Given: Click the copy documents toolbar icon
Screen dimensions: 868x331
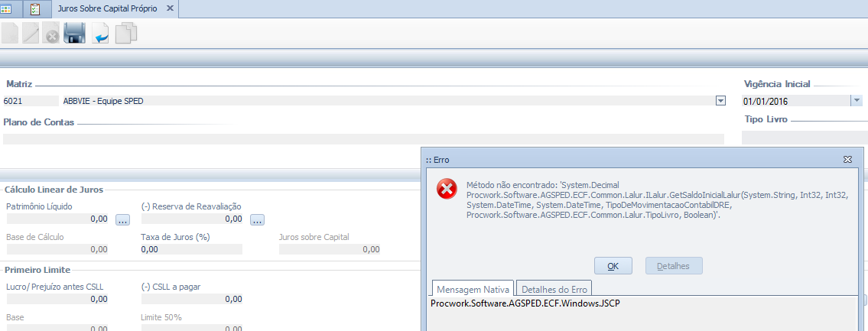Looking at the screenshot, I should pyautogui.click(x=125, y=33).
